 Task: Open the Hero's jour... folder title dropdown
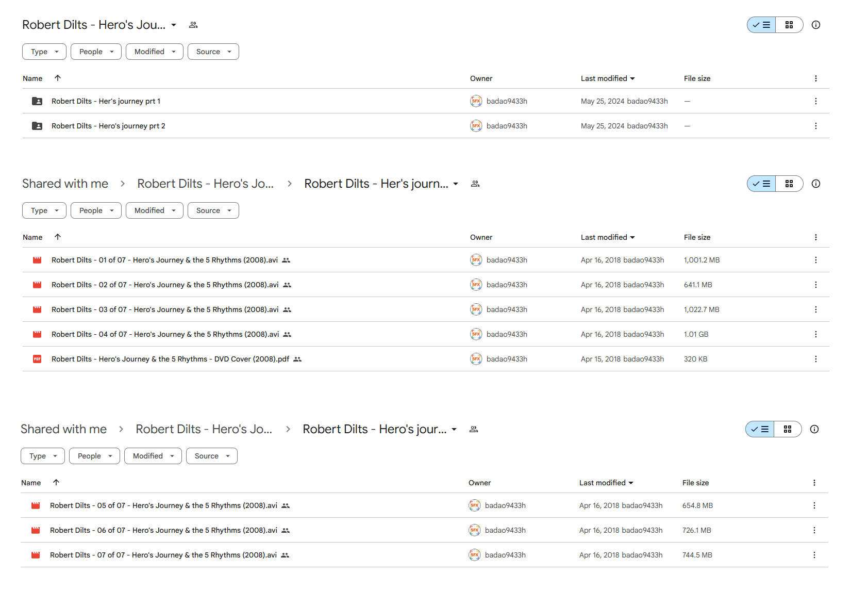point(454,429)
